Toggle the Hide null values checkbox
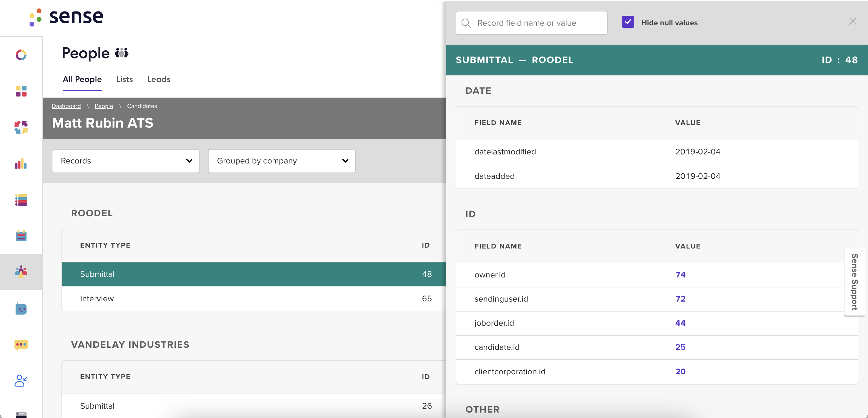 click(628, 22)
